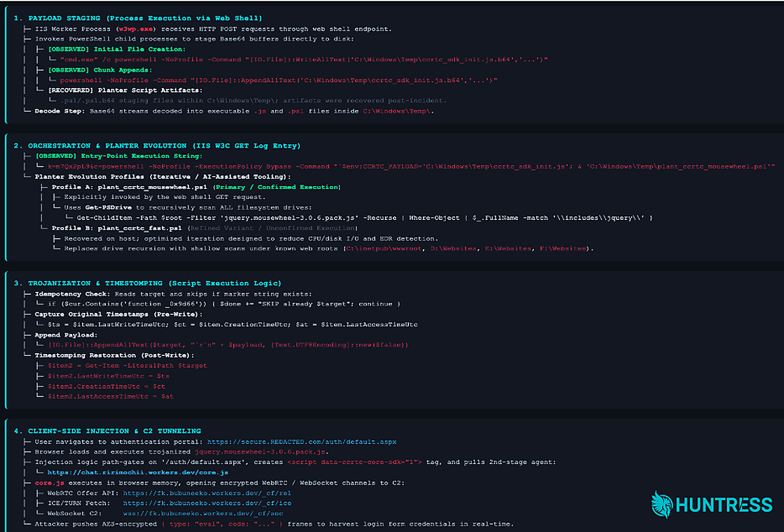This screenshot has height=532, width=784.
Task: Click the ICE/TURN Fetch URL ending /_cf/ice
Action: [x=207, y=503]
